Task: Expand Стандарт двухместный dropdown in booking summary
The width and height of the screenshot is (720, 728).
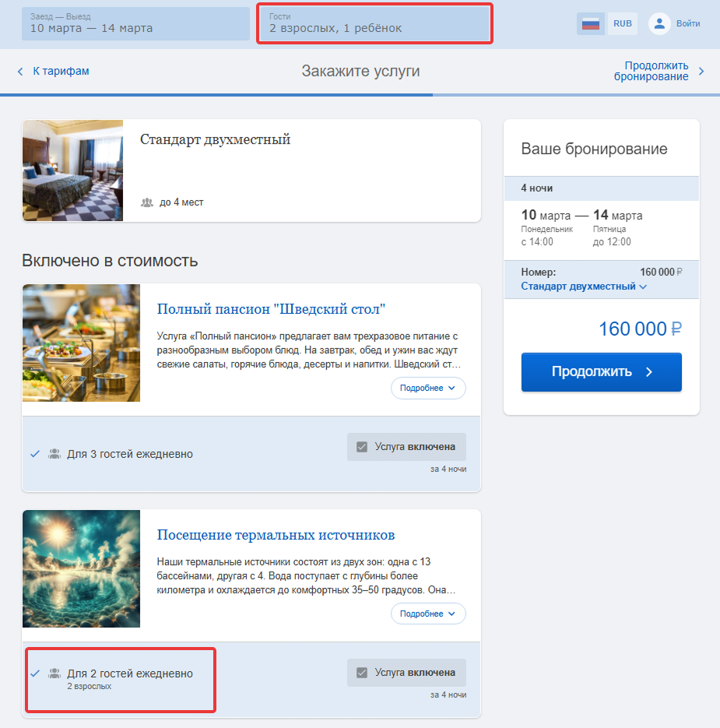Action: click(x=584, y=287)
